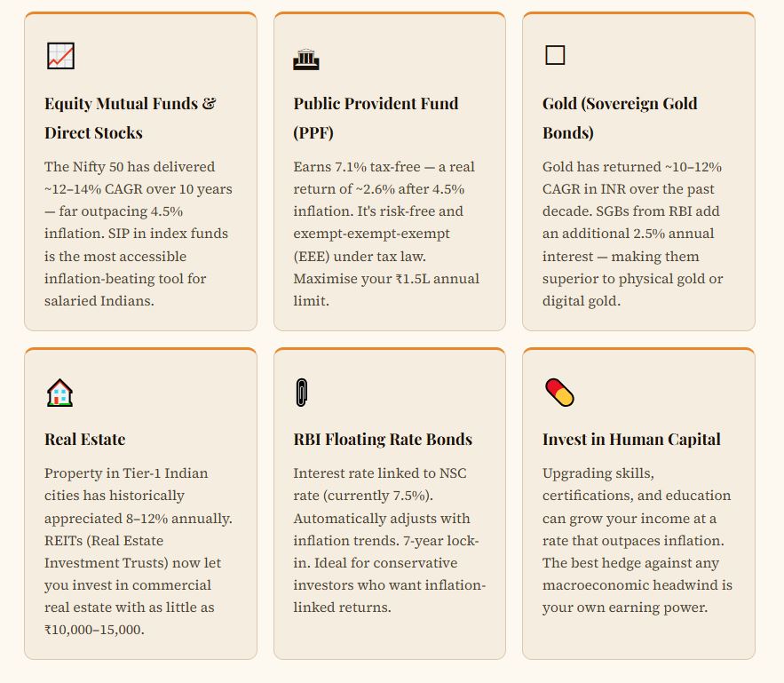Image resolution: width=784 pixels, height=683 pixels.
Task: Click the paperclip icon
Action: click(301, 393)
